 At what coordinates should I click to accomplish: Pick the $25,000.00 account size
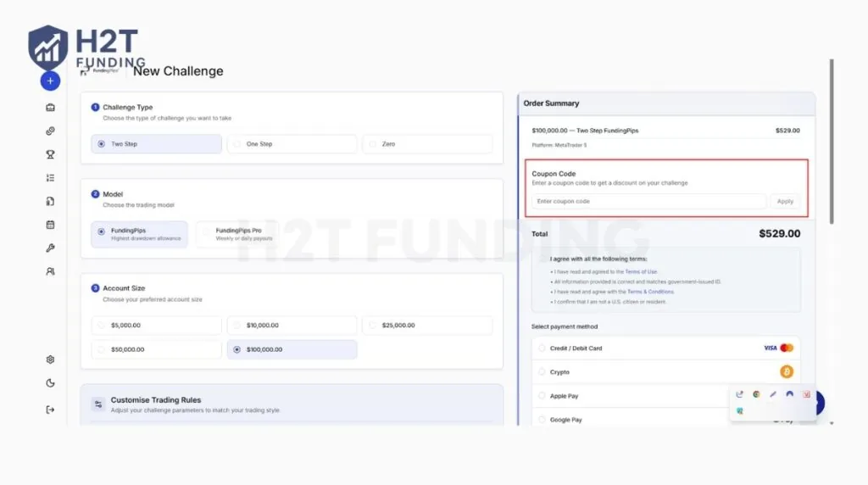click(427, 325)
